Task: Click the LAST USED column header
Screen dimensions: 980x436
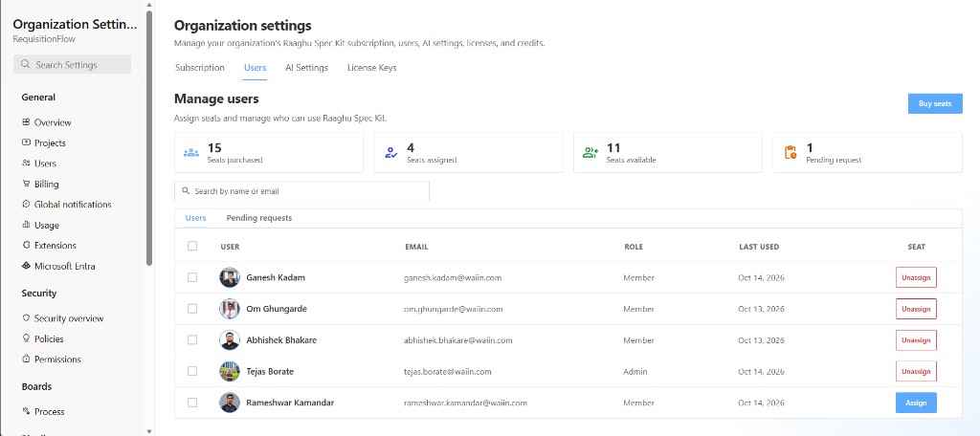Action: [759, 247]
